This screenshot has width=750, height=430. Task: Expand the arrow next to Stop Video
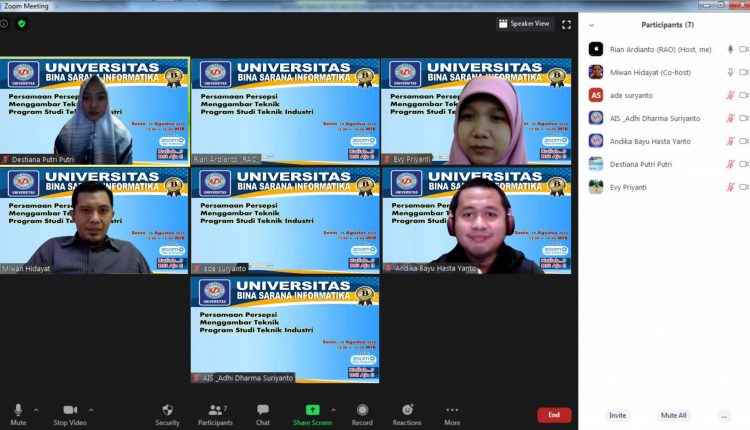[x=91, y=410]
